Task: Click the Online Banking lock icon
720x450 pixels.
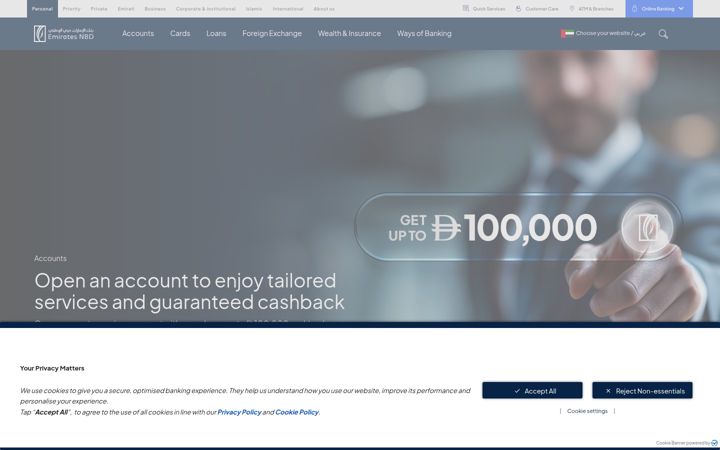Action: point(635,8)
